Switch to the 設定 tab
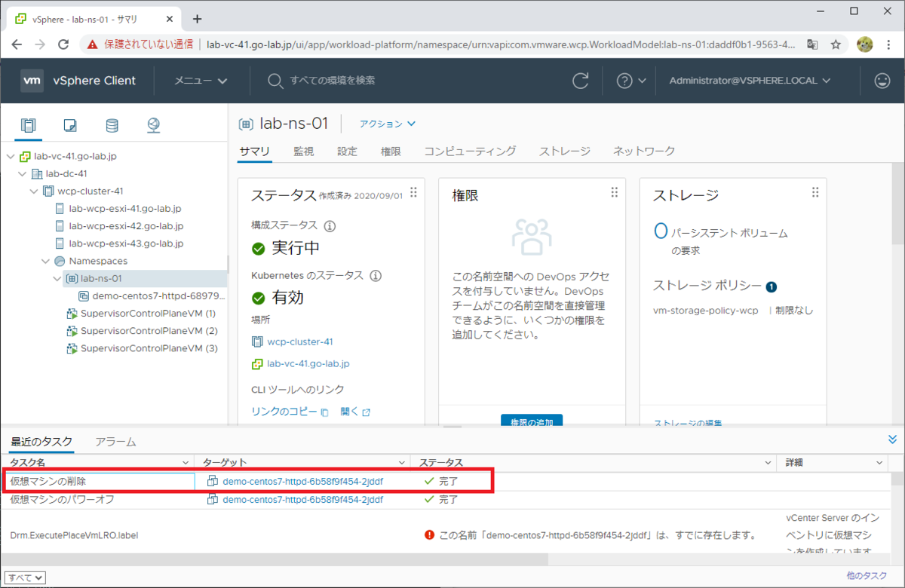This screenshot has width=905, height=588. pyautogui.click(x=347, y=152)
